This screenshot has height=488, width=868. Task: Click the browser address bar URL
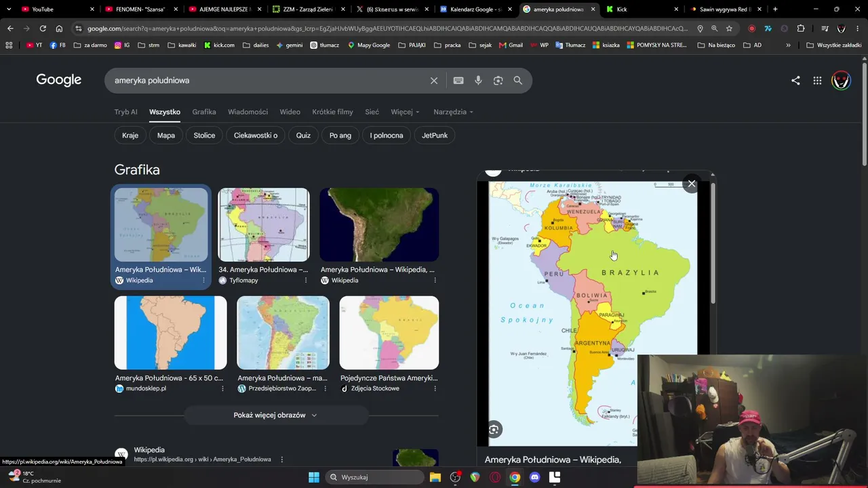point(387,28)
